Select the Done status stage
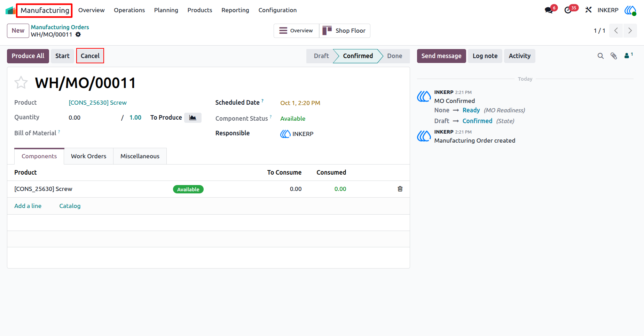The height and width of the screenshot is (336, 644). (395, 56)
